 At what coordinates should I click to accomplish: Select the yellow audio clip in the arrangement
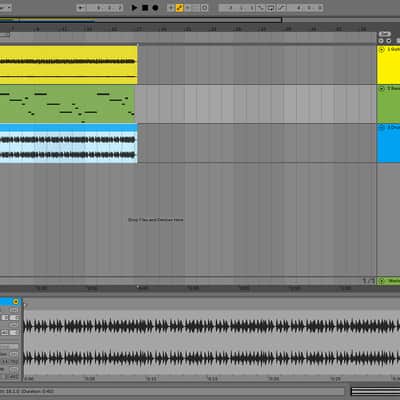(68, 65)
